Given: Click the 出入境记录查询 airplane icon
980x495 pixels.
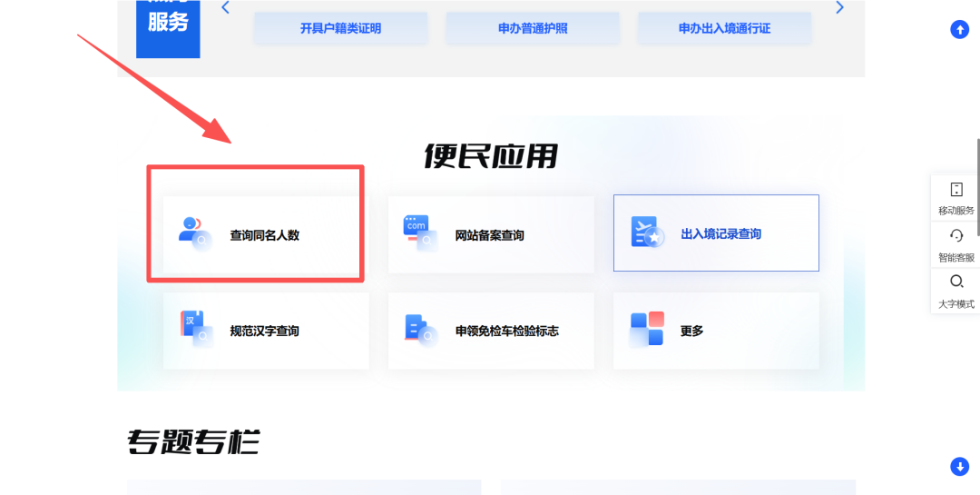Looking at the screenshot, I should tap(648, 233).
